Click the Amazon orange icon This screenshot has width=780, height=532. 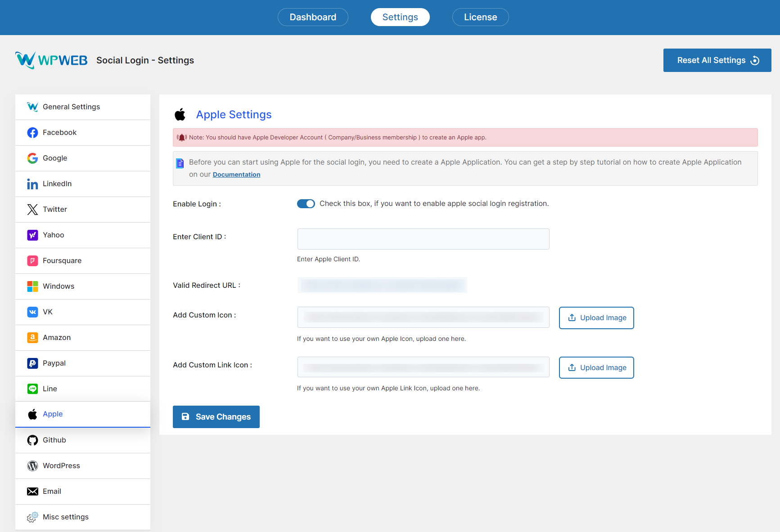click(32, 338)
